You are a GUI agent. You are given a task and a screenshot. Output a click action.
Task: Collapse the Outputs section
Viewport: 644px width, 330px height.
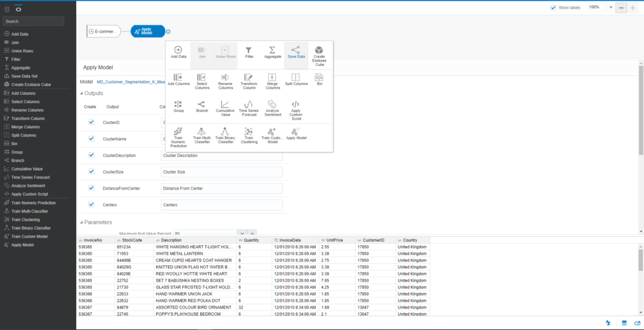[x=81, y=94]
